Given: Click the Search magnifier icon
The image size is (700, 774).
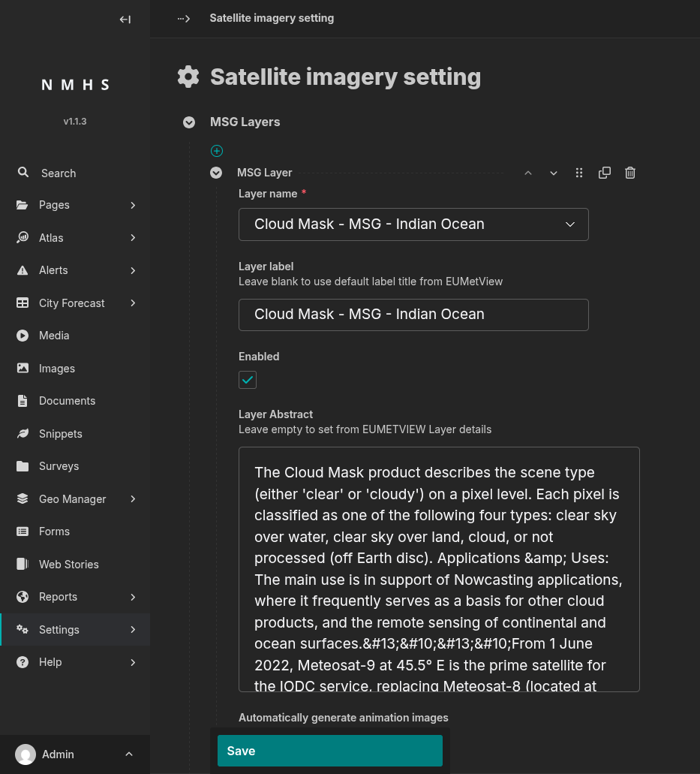Looking at the screenshot, I should click(x=23, y=172).
